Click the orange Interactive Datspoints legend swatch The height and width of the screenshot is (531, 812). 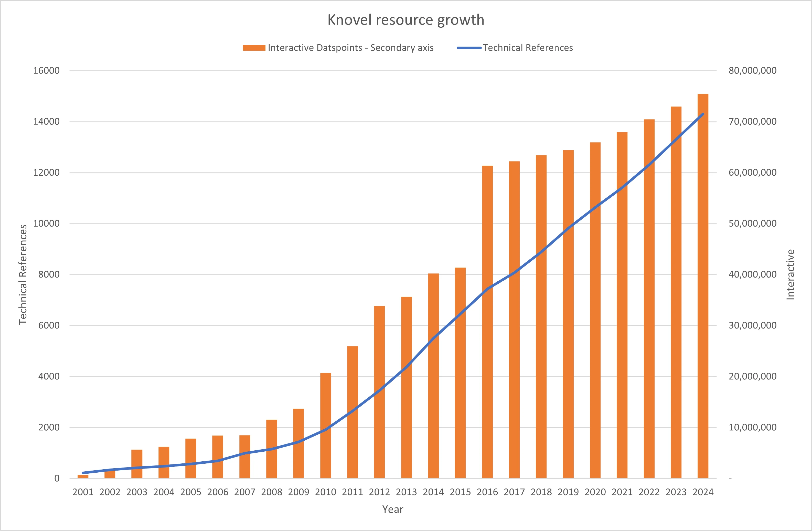[x=254, y=48]
